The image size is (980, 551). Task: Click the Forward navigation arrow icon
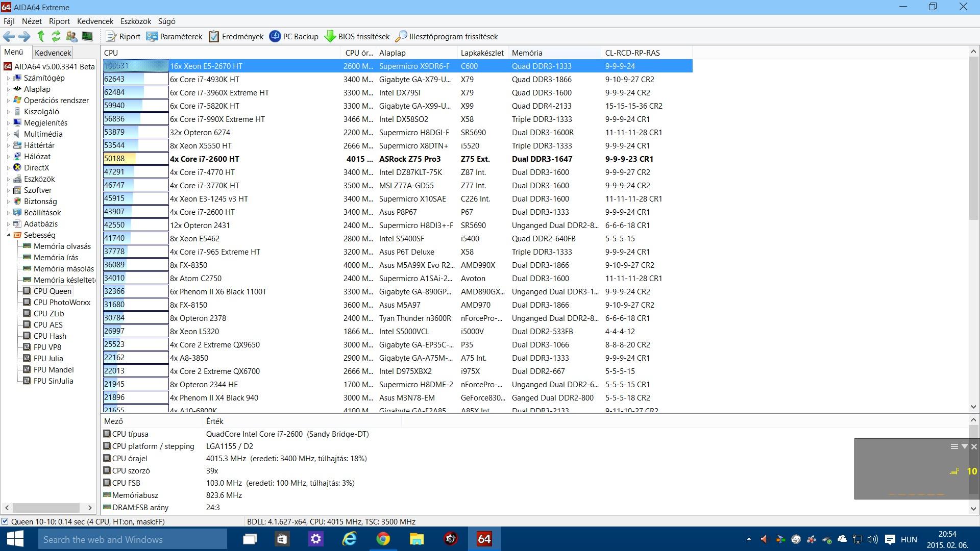pos(24,36)
